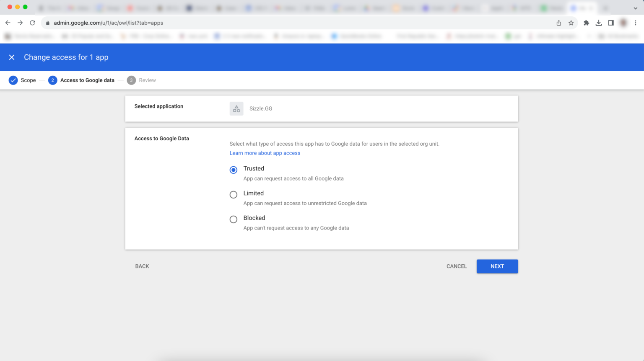Open the downloads icon in the toolbar
The image size is (644, 361).
point(598,23)
